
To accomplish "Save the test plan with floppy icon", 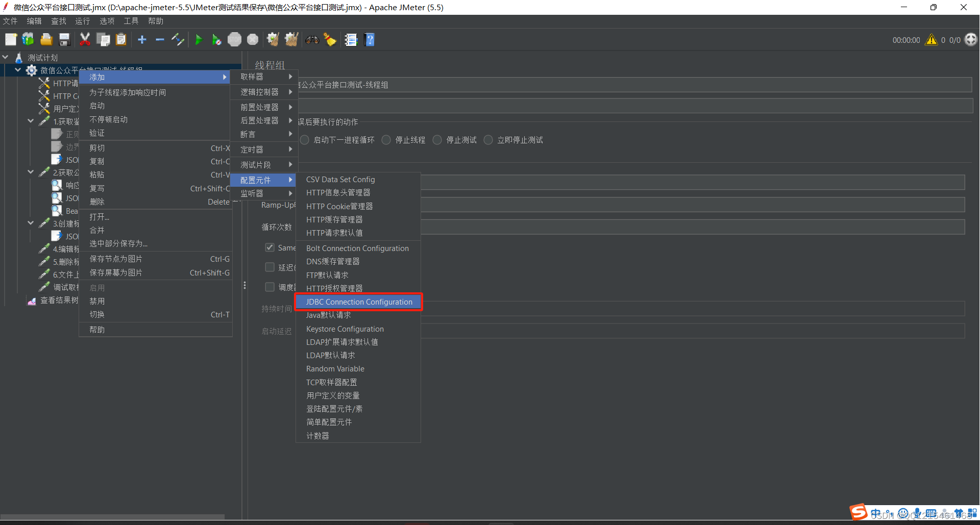I will click(x=64, y=39).
